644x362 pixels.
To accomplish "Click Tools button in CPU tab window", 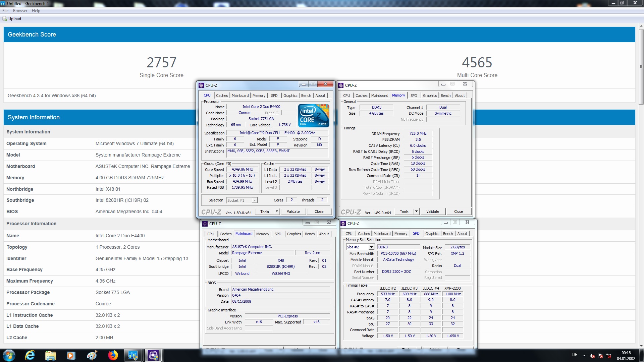I will click(265, 212).
